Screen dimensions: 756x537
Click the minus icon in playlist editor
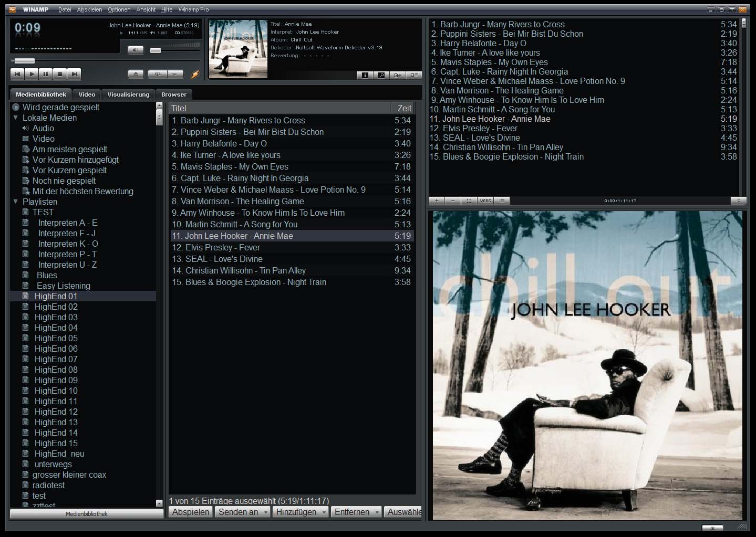pos(453,201)
